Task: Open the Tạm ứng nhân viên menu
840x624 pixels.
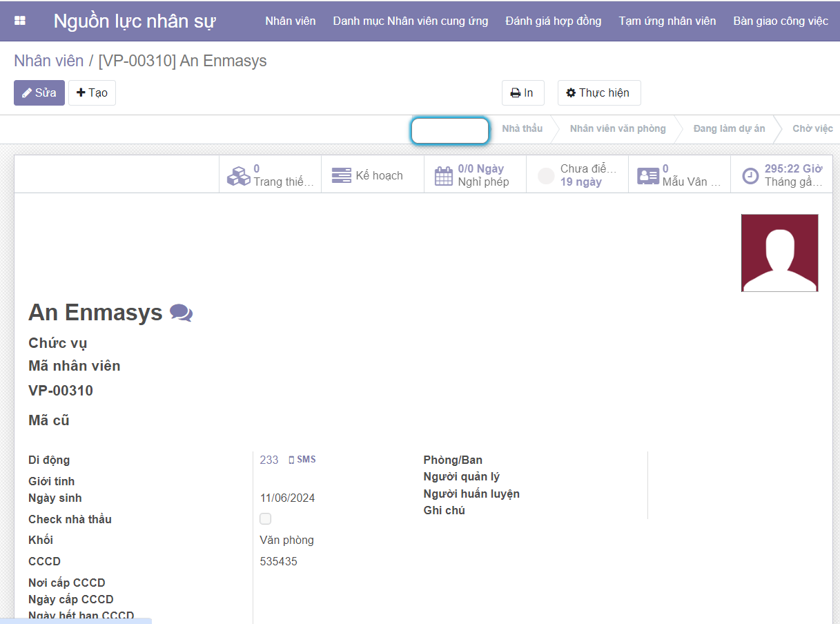Action: point(667,21)
